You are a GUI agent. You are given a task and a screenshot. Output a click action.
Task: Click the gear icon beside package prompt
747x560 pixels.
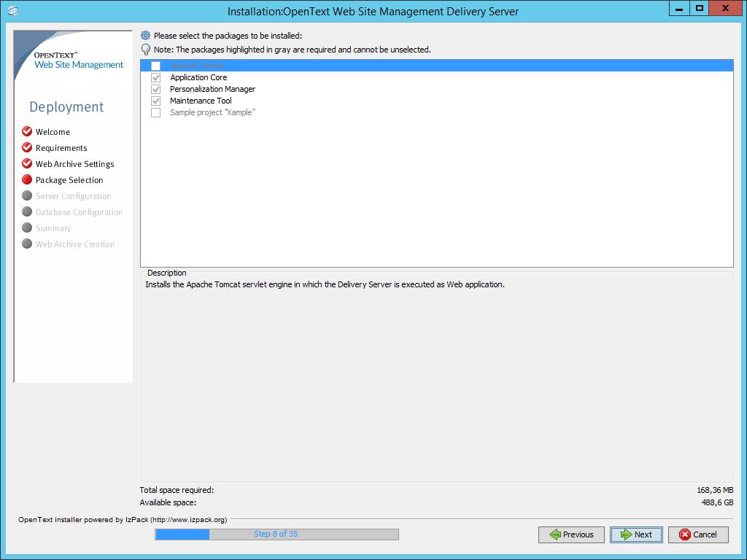tap(146, 35)
